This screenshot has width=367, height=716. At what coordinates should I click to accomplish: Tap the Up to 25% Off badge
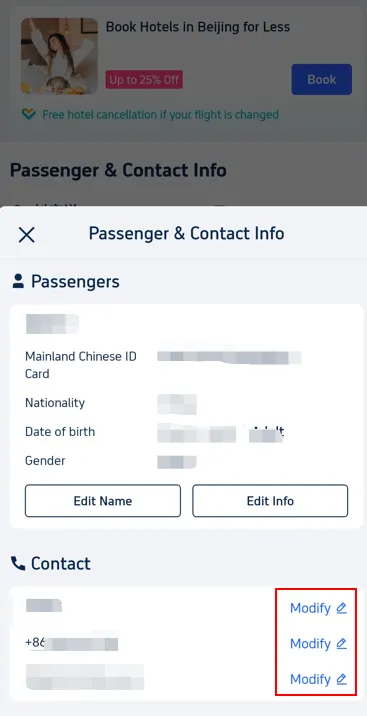point(144,80)
